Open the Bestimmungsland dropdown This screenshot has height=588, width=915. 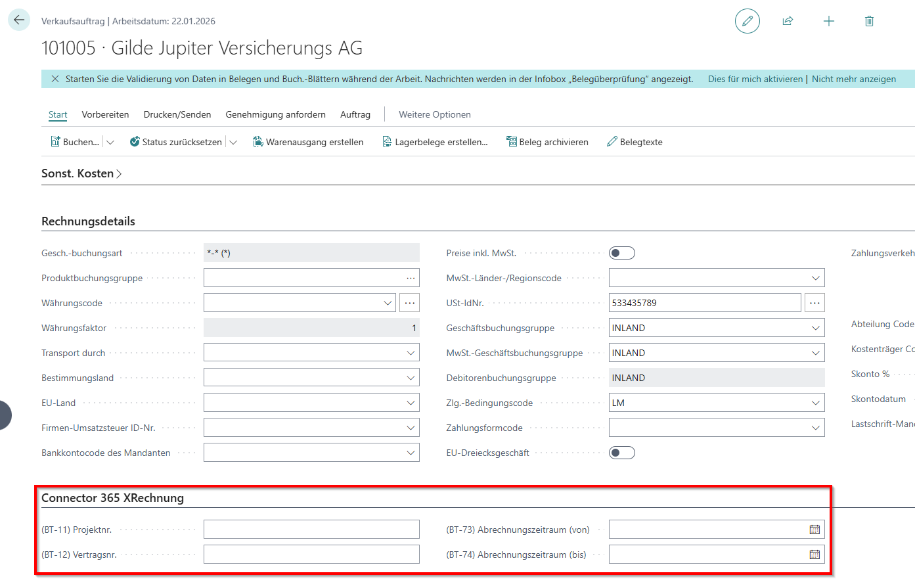[411, 378]
